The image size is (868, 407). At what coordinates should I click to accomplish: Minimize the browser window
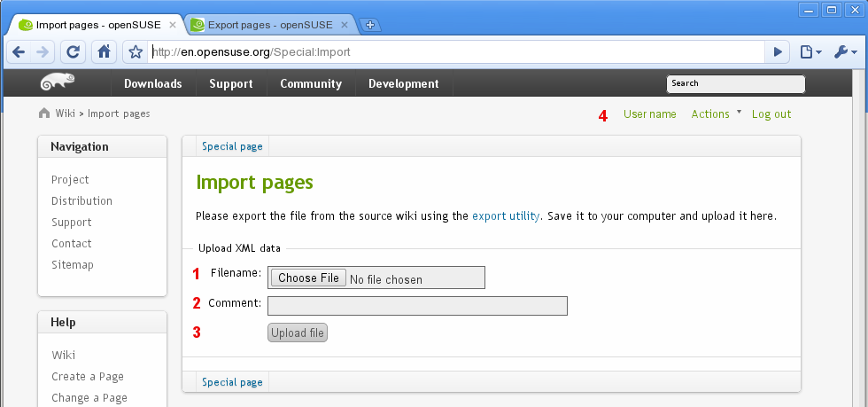[x=809, y=10]
